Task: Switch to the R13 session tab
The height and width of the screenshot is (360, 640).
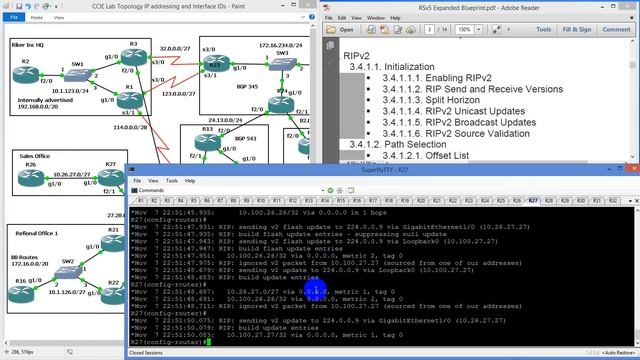Action: [309, 201]
